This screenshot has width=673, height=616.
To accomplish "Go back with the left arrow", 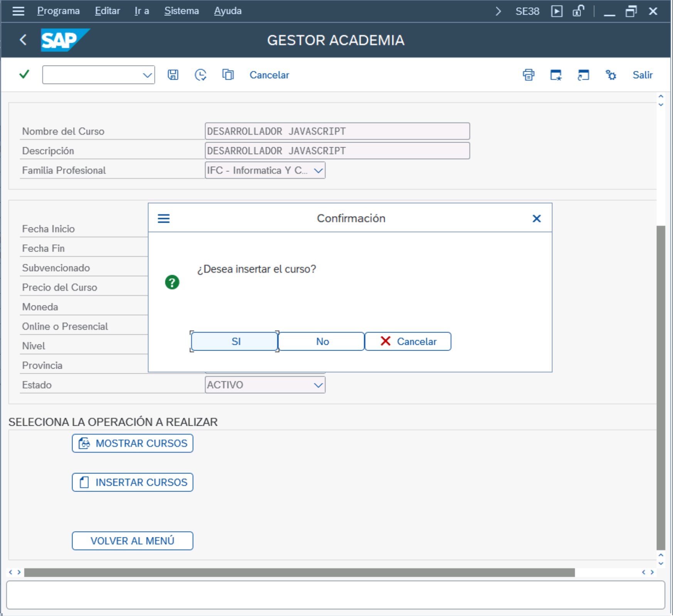I will [x=23, y=40].
